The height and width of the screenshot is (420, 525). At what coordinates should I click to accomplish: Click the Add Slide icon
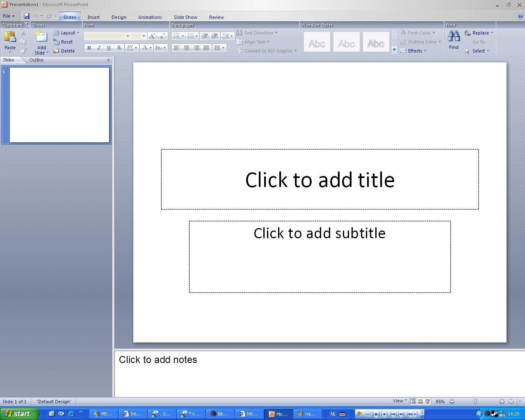(41, 38)
